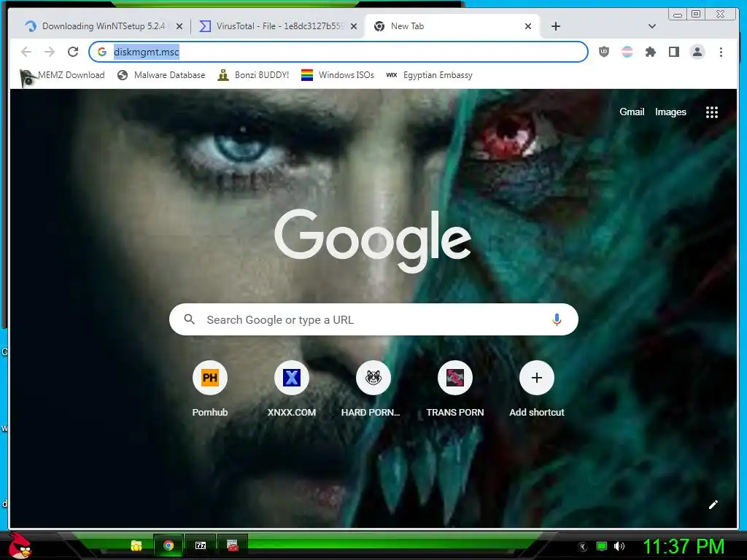Open the Google apps grid
Screen dimensions: 747x560
[712, 112]
